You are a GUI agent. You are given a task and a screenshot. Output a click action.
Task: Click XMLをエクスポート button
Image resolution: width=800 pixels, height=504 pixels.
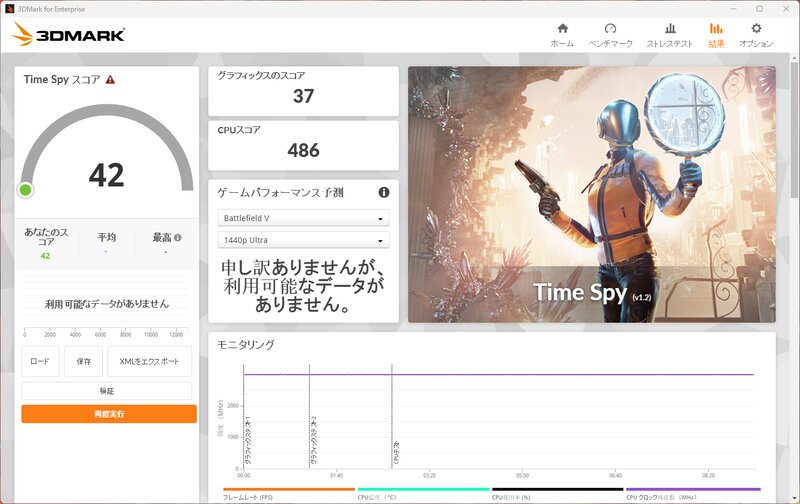click(x=149, y=361)
